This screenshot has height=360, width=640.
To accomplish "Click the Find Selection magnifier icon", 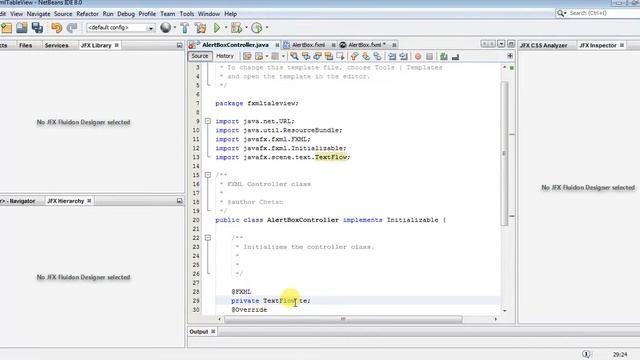I will pos(294,56).
